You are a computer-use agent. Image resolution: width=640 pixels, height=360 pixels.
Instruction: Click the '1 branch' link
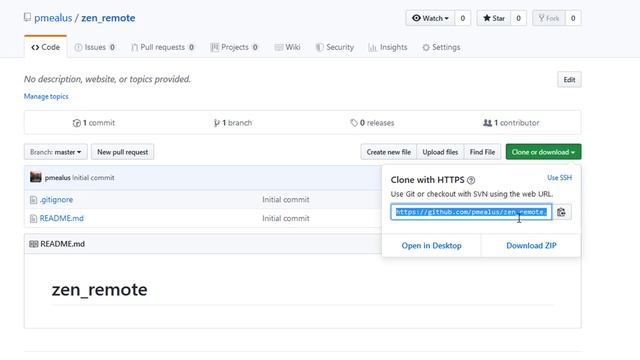(x=233, y=123)
